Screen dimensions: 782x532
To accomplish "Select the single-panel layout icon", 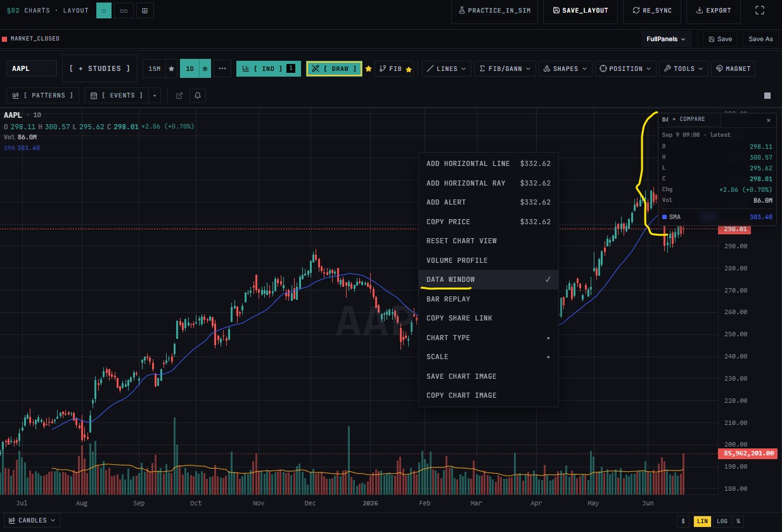I will point(105,11).
